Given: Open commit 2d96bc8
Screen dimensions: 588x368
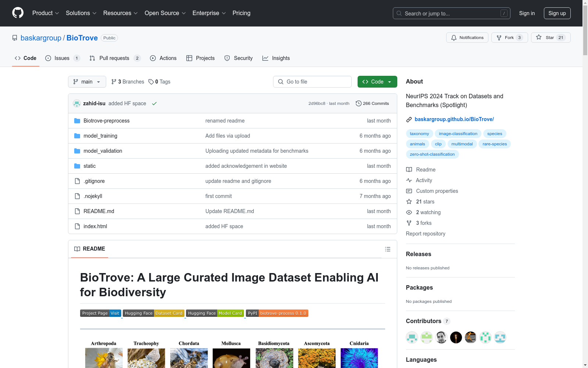Looking at the screenshot, I should 317,103.
